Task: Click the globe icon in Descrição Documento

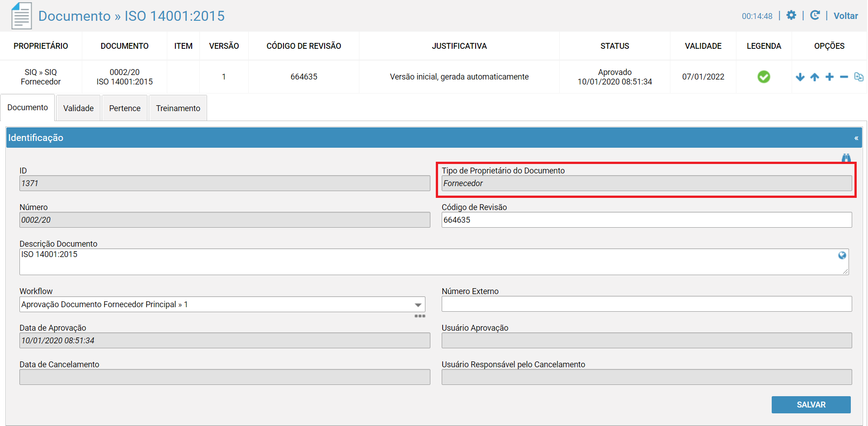Action: pos(842,255)
